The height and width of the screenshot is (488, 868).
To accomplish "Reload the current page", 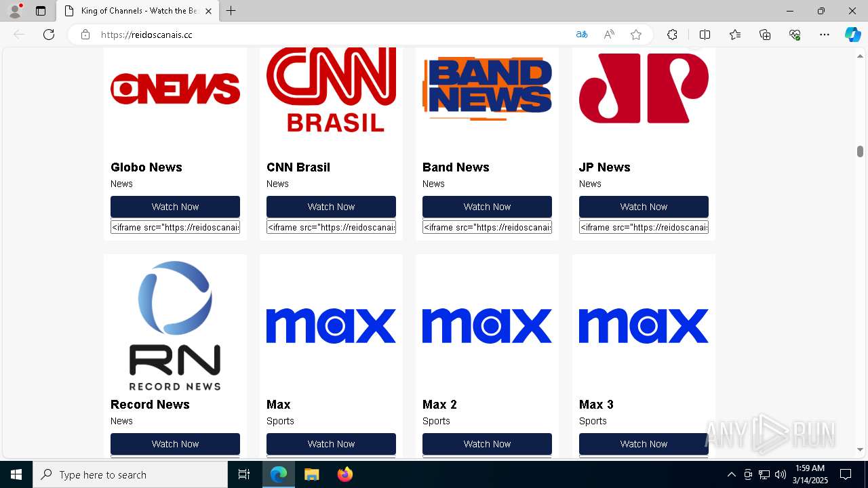I will point(49,35).
